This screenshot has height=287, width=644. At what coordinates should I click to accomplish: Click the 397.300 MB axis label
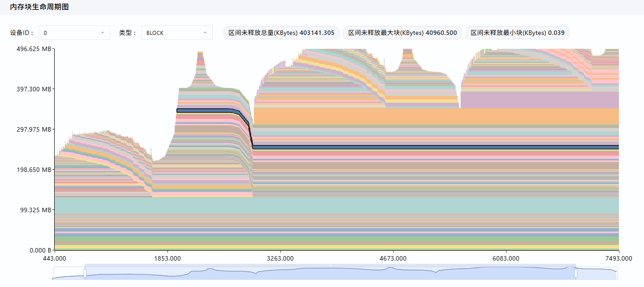(x=34, y=89)
